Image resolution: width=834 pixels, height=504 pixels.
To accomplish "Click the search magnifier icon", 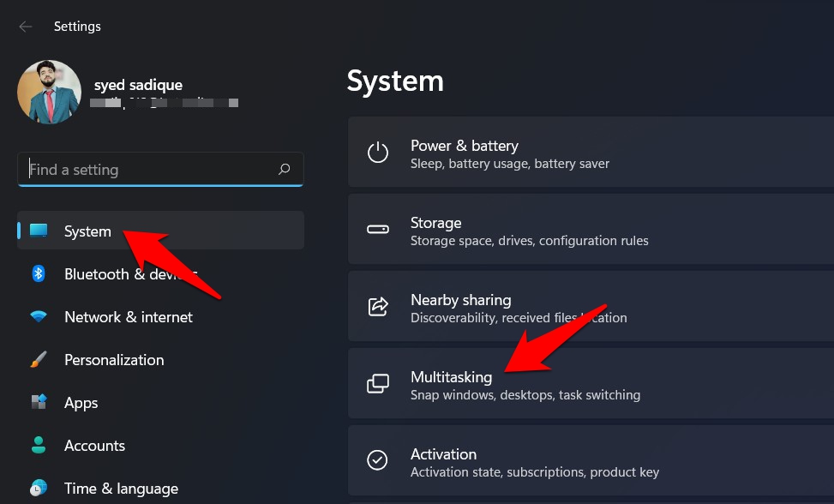I will tap(284, 169).
